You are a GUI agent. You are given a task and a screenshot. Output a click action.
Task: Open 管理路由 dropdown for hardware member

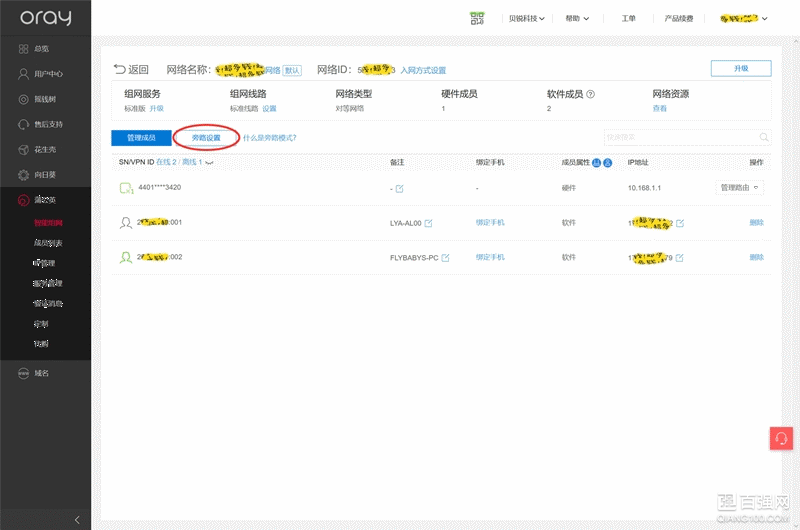(x=739, y=188)
